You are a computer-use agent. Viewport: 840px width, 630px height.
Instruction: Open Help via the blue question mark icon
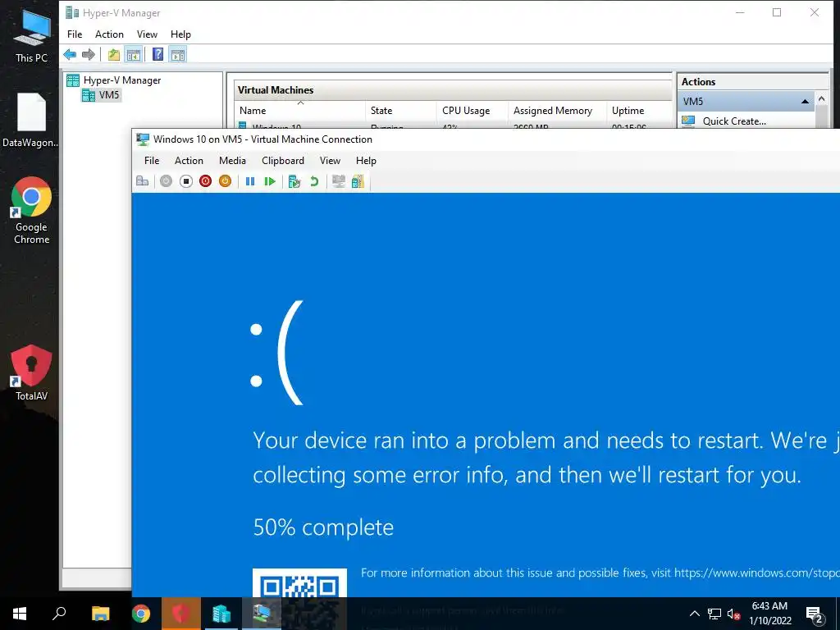coord(158,55)
